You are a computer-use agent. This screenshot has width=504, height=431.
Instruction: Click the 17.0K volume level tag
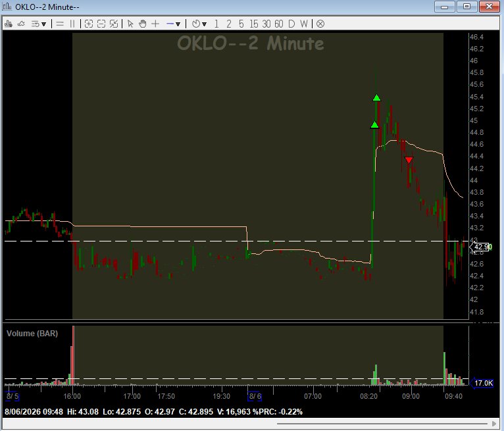coord(482,383)
